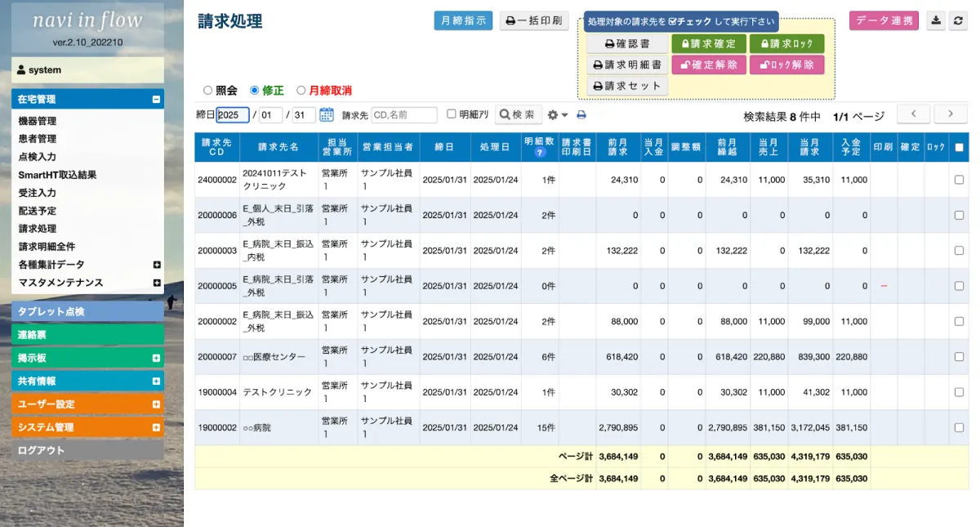This screenshot has width=980, height=527.
Task: Click the refresh icon button
Action: (959, 21)
